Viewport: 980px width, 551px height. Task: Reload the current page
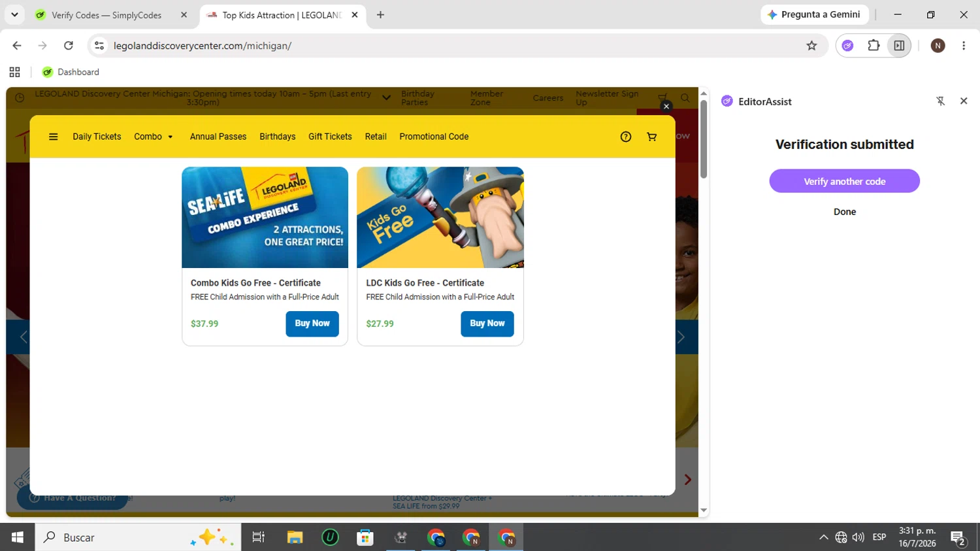[x=69, y=46]
